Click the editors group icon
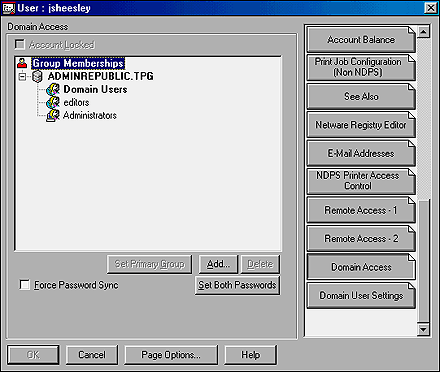The width and height of the screenshot is (440, 372). 53,102
